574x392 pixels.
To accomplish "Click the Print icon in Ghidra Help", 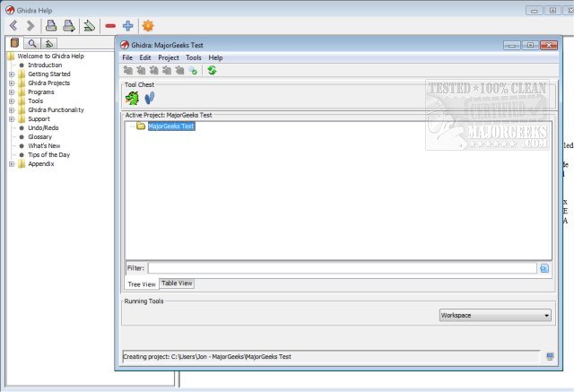I will pos(51,26).
